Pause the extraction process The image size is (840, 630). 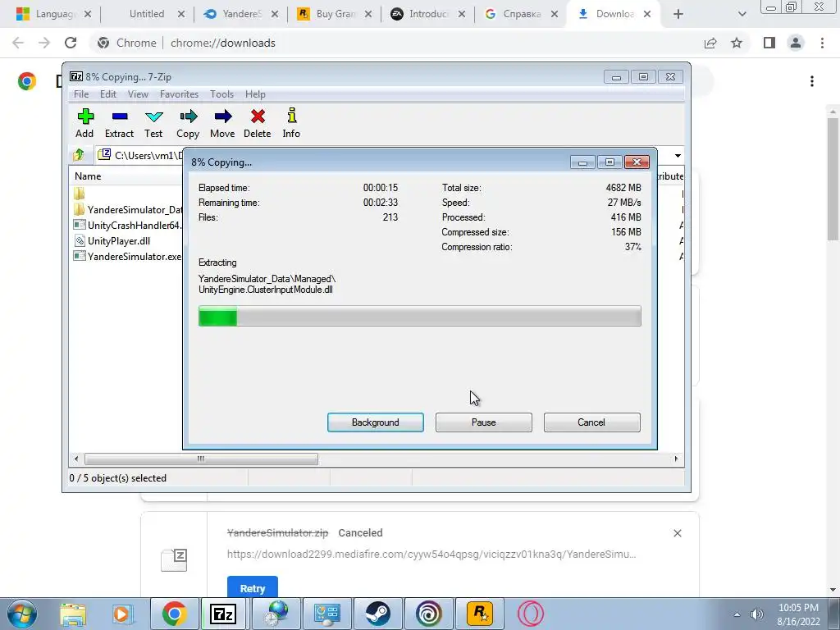pyautogui.click(x=484, y=422)
